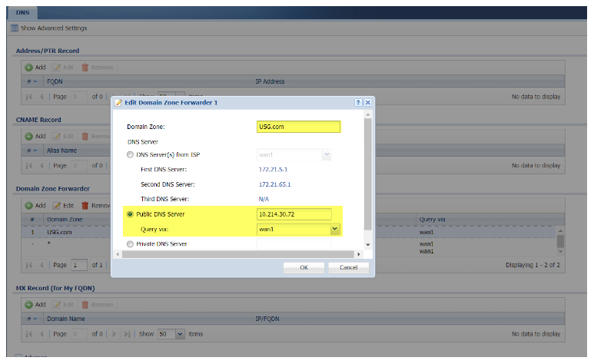Select DNS Server(s) from ISP option
This screenshot has height=364, width=594.
coord(129,155)
